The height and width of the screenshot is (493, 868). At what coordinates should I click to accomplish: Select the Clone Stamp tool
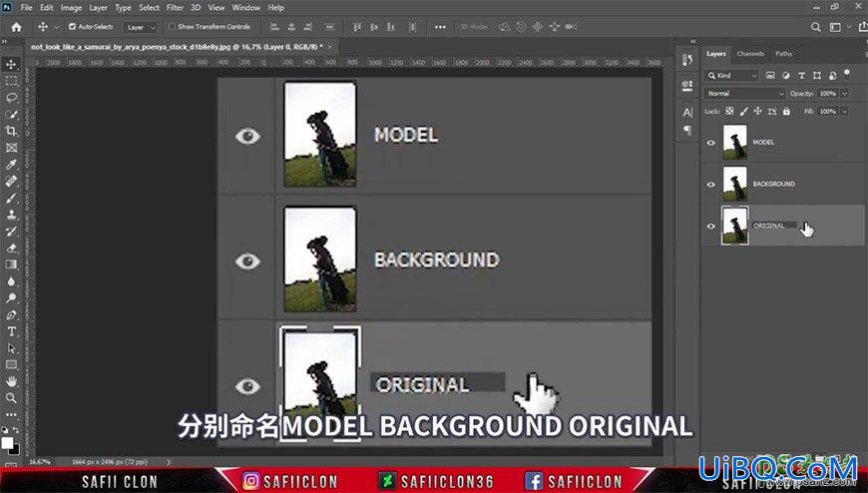[x=11, y=215]
